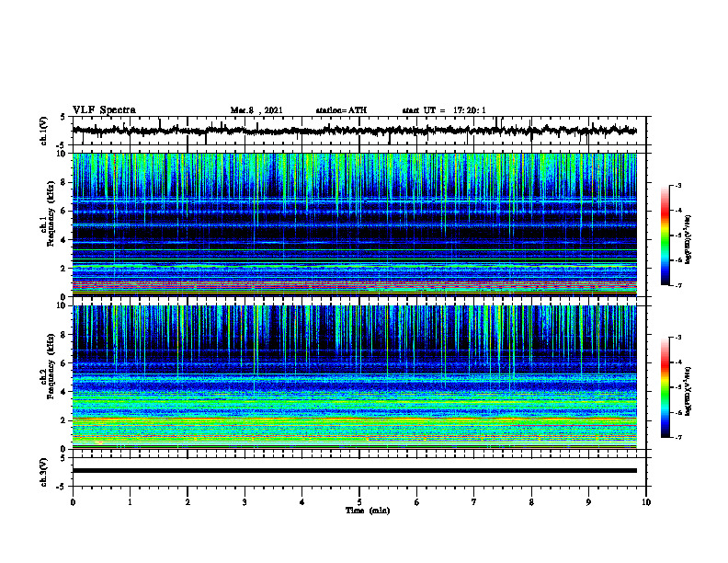Click inside the ch.2 spectrogram panel
This screenshot has width=728, height=563.
click(x=354, y=377)
